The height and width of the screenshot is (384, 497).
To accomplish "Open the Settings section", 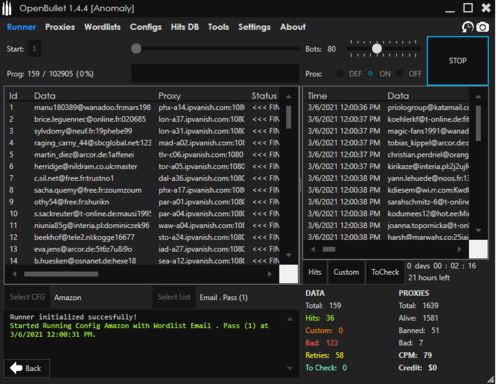I will 254,27.
